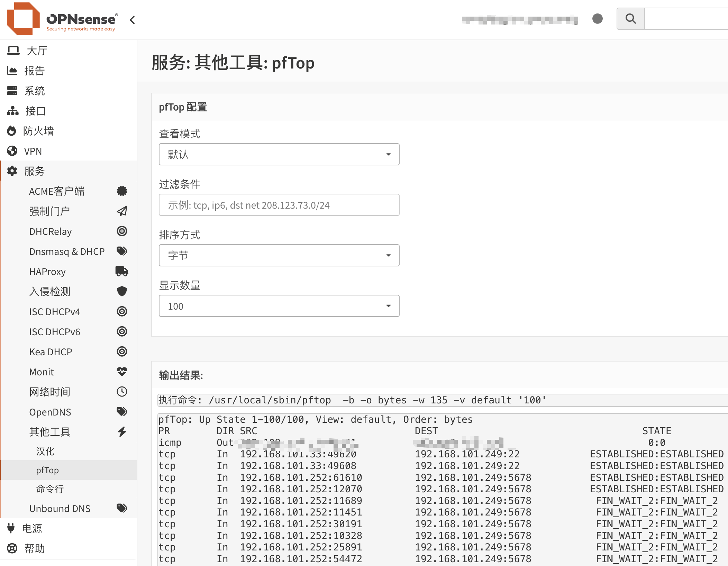Click the Monit heartbeat icon

pyautogui.click(x=121, y=372)
